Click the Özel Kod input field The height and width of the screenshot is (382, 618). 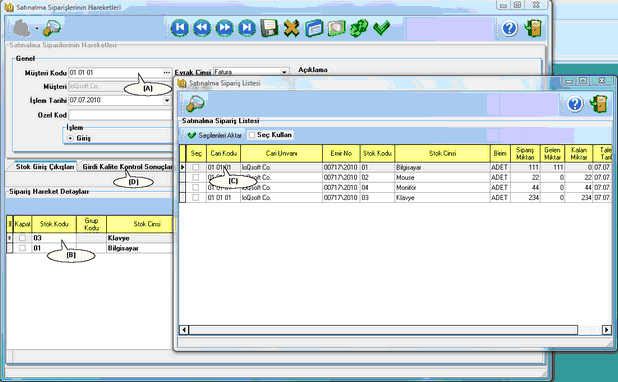click(x=120, y=115)
